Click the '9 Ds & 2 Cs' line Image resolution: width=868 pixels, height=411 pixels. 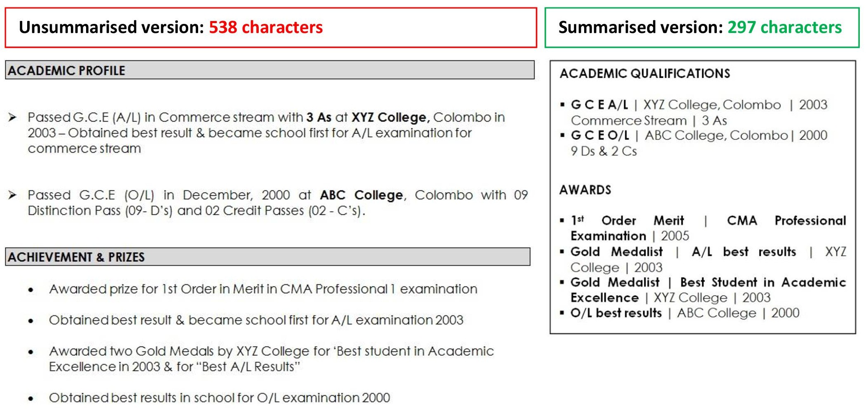tap(604, 151)
